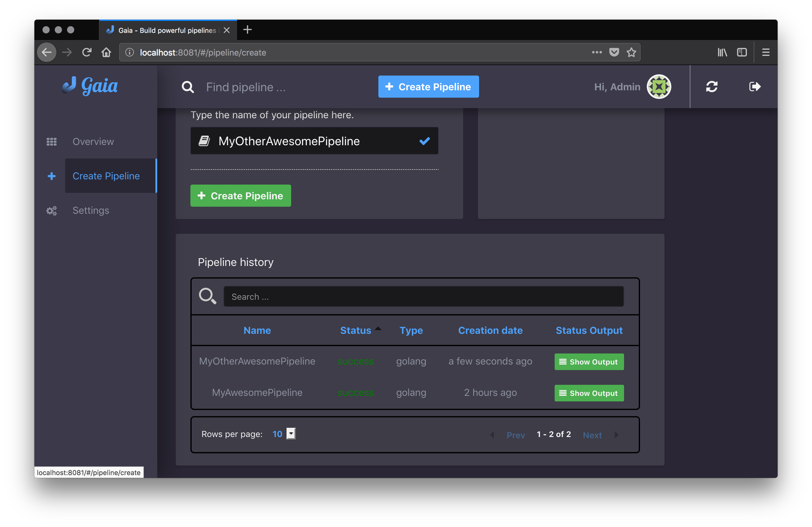Screen dimensions: 812x527
Task: Open Settings in the sidebar
Action: 91,210
